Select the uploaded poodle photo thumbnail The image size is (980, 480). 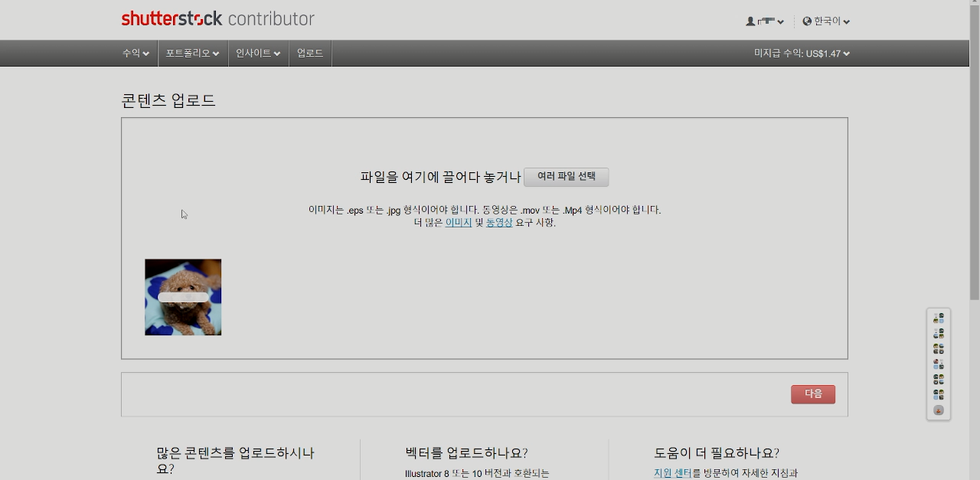183,297
